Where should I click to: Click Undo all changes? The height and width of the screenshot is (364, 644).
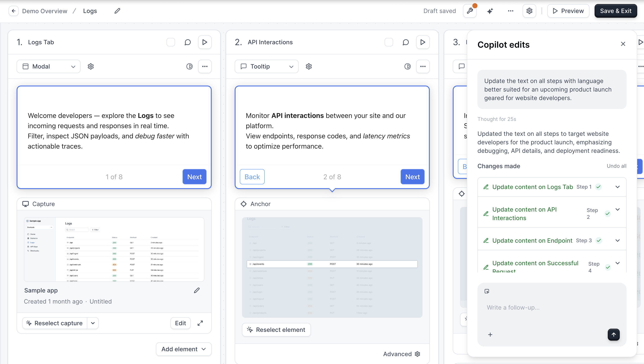pos(616,166)
